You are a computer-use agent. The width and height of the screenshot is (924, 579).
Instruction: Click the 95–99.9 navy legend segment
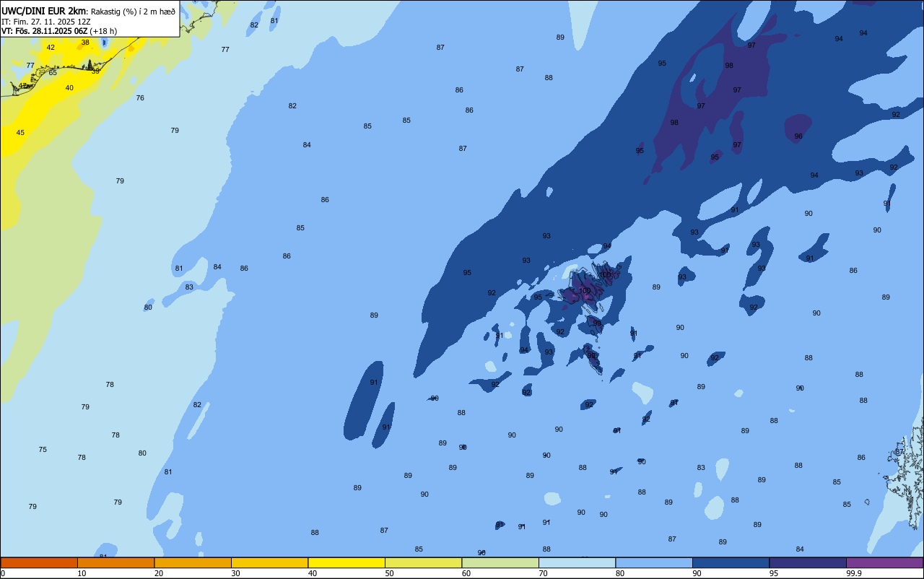coord(808,562)
